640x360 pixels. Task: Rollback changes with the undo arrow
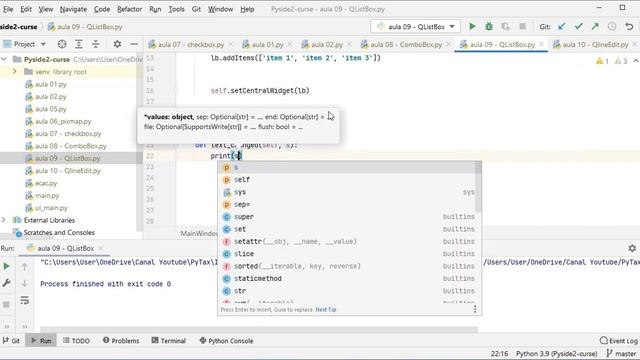(x=629, y=27)
